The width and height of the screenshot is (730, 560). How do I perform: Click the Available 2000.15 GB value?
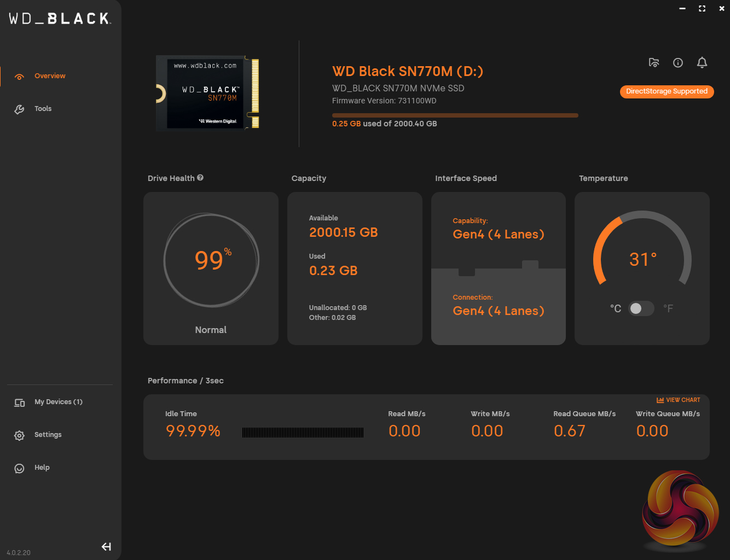point(344,232)
